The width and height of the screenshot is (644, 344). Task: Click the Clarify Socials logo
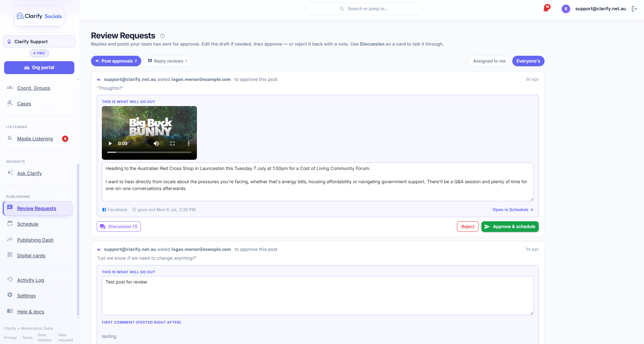coord(39,16)
